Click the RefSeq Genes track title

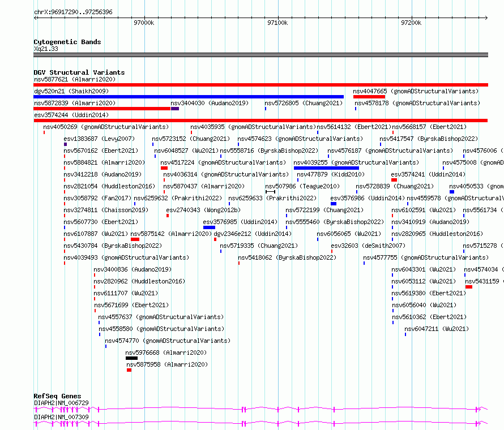tap(58, 396)
